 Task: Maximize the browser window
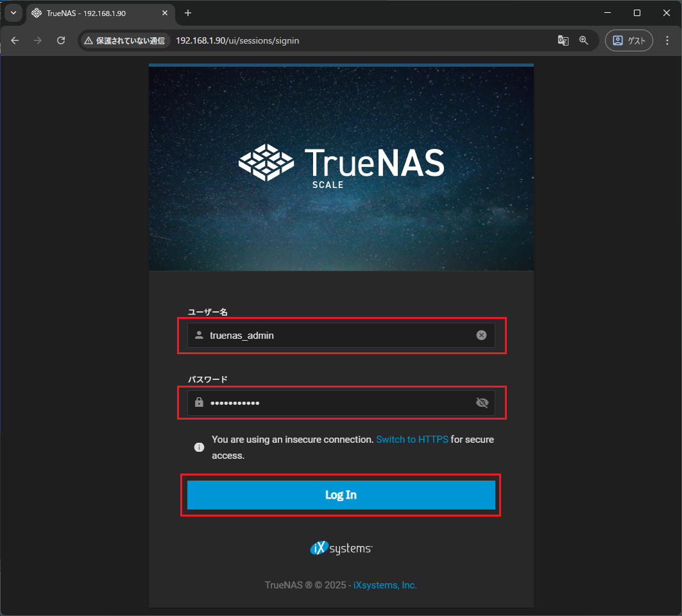tap(636, 13)
